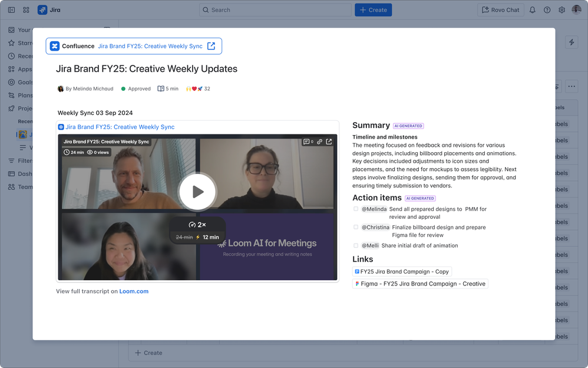
Task: Click in the Search field
Action: 275,10
